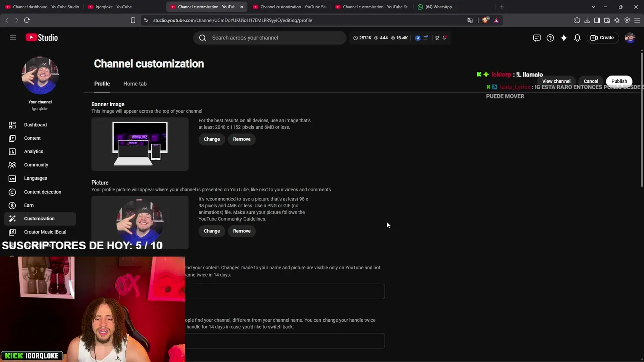Click the channel avatar in the sidebar

click(40, 75)
